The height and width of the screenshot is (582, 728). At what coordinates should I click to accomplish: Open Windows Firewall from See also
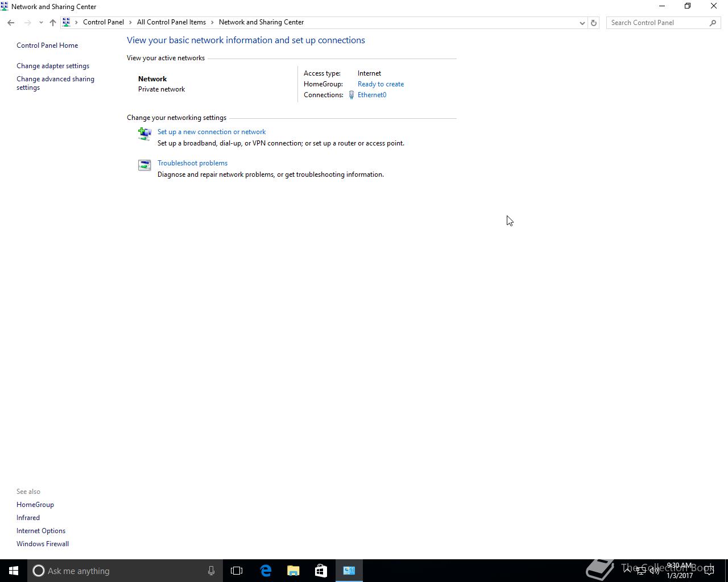pos(43,544)
